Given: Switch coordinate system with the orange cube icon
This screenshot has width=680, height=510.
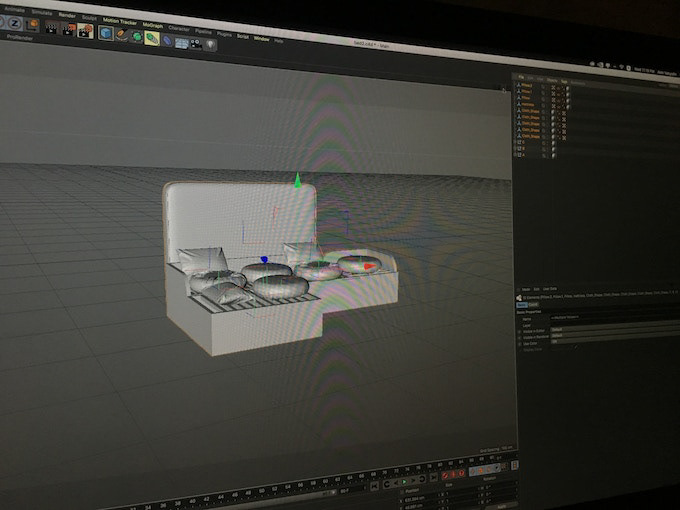Looking at the screenshot, I should 32,25.
